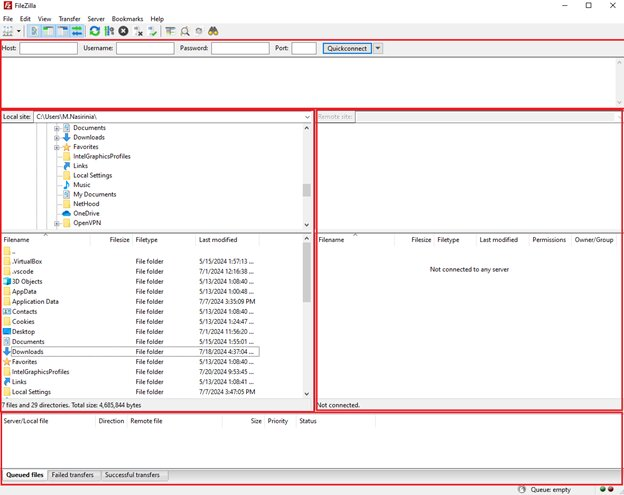Open the View menu
The image size is (624, 495).
(44, 19)
